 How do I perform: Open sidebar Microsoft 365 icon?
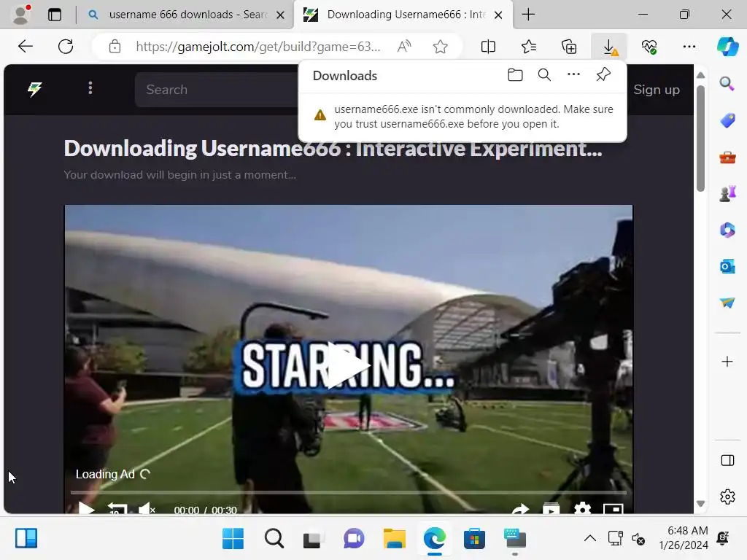(x=727, y=230)
